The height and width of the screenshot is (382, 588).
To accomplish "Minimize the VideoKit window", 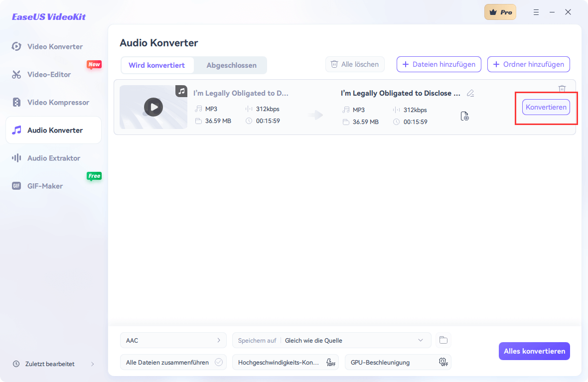I will coord(552,12).
